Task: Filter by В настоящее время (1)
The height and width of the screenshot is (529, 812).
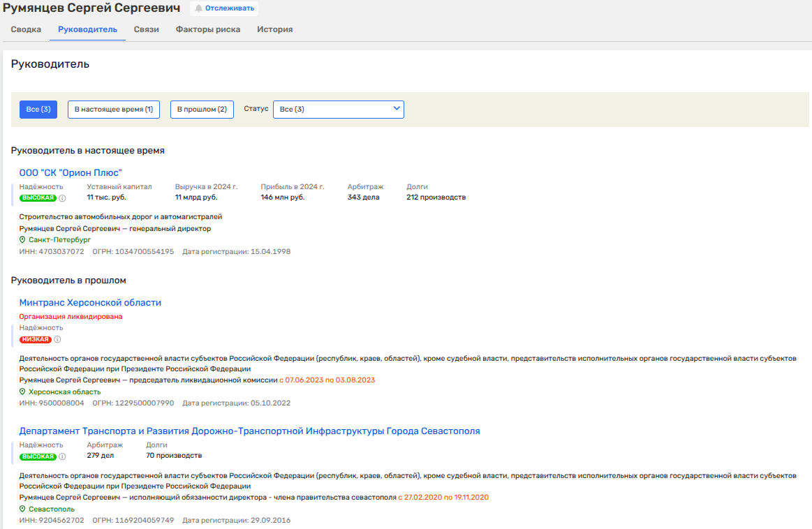Action: (x=113, y=110)
